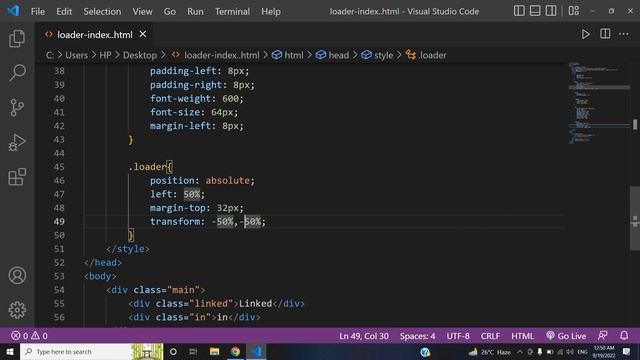Open the File menu
This screenshot has width=640, height=360.
tap(38, 11)
